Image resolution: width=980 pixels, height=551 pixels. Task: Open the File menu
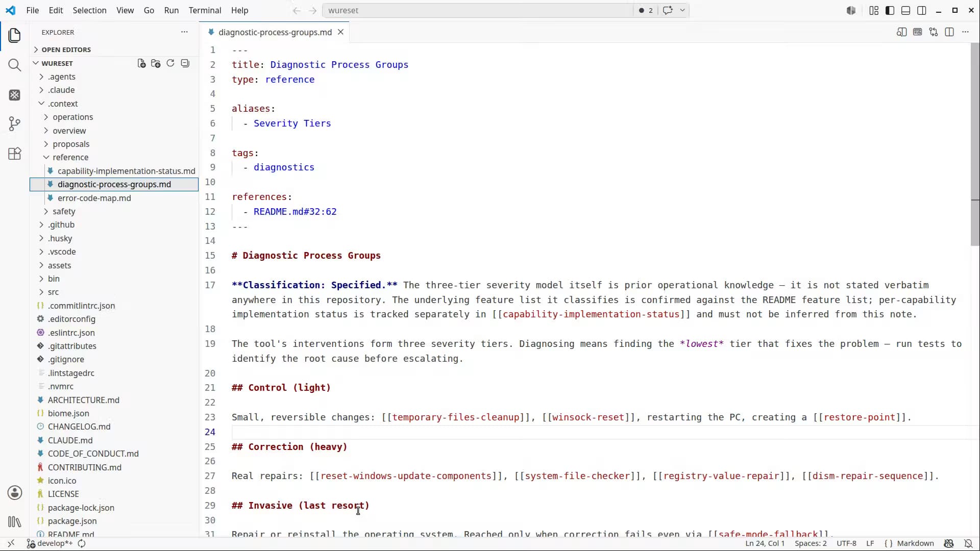[x=32, y=10]
